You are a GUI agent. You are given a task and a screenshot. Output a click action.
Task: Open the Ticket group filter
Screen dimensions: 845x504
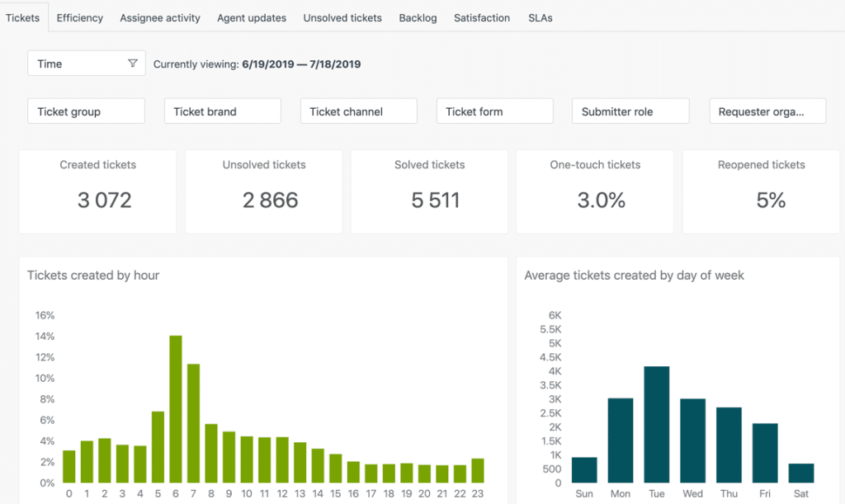coord(86,111)
